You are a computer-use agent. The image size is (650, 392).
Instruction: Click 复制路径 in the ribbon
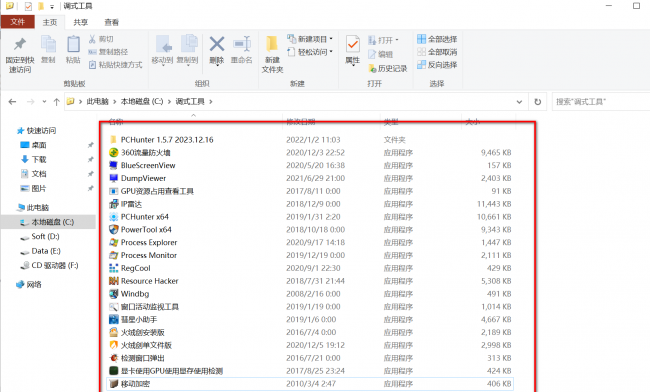(108, 52)
